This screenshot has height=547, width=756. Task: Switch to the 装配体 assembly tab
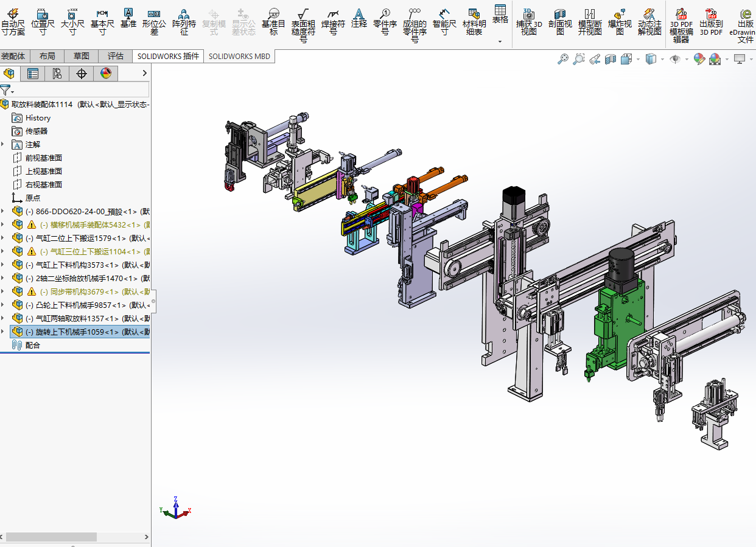[13, 56]
